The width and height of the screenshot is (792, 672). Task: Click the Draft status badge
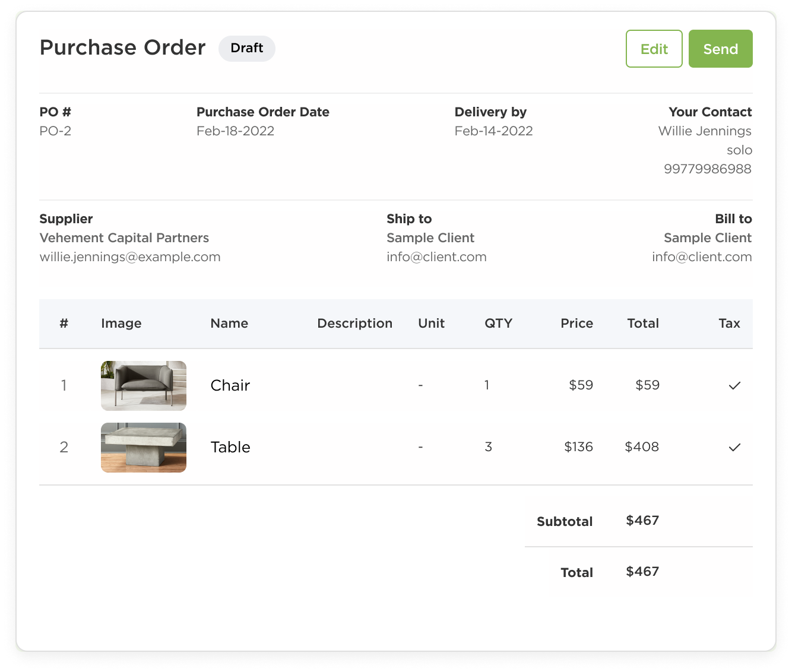246,48
